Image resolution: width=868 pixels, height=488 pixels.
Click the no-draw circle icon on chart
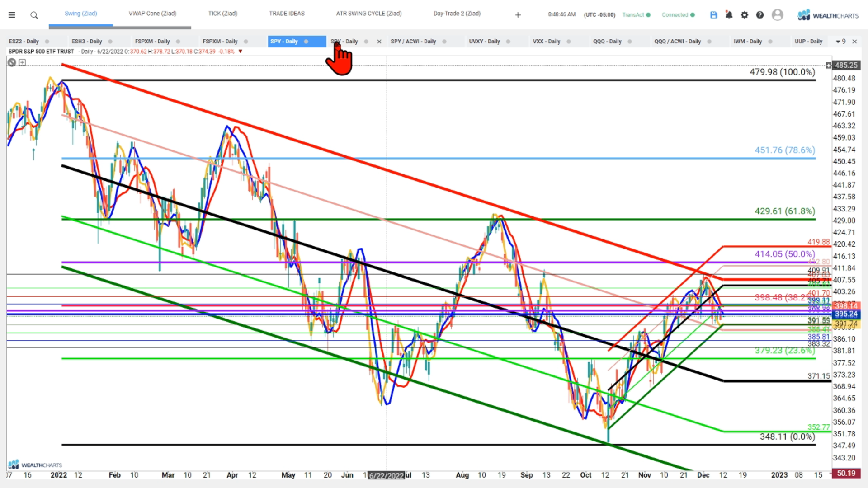12,63
